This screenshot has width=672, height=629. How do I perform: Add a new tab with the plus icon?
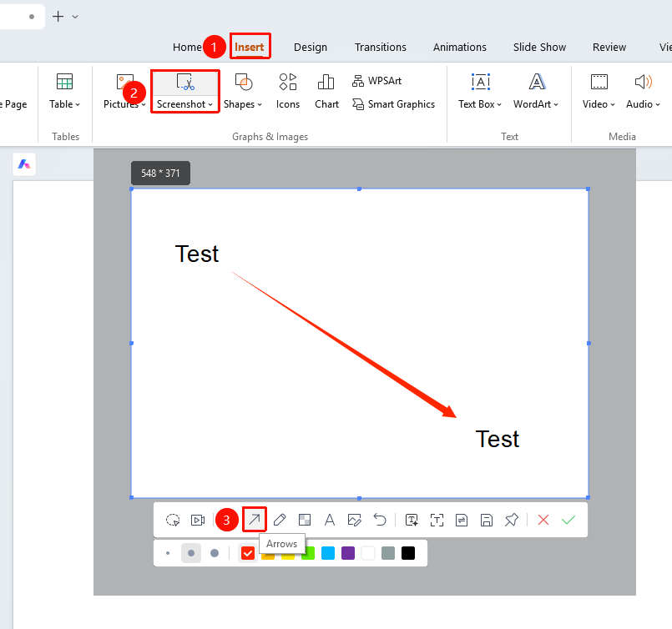[58, 17]
